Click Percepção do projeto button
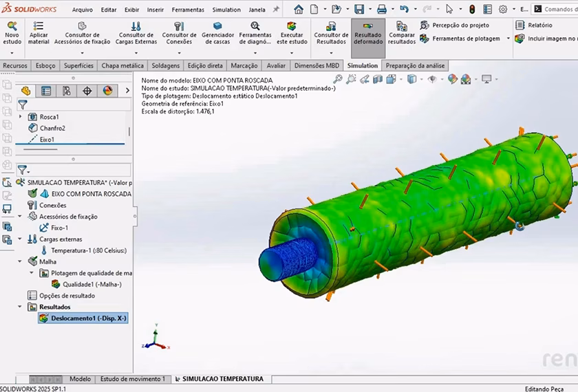578x392 pixels. pyautogui.click(x=460, y=25)
